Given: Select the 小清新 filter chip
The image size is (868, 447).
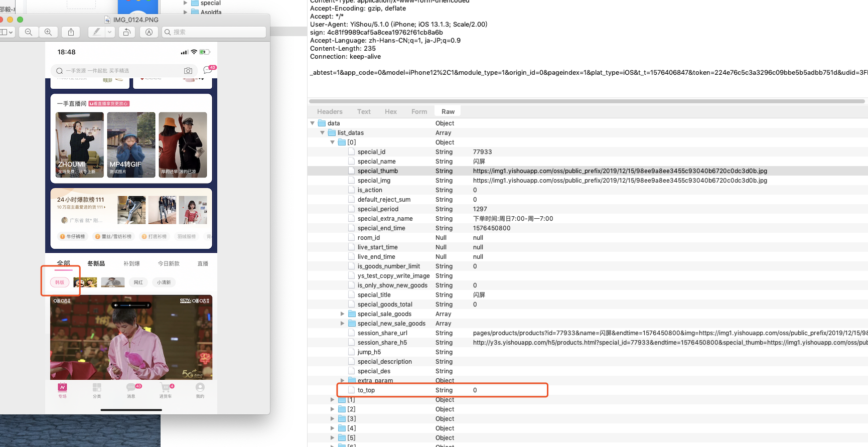Looking at the screenshot, I should tap(164, 282).
